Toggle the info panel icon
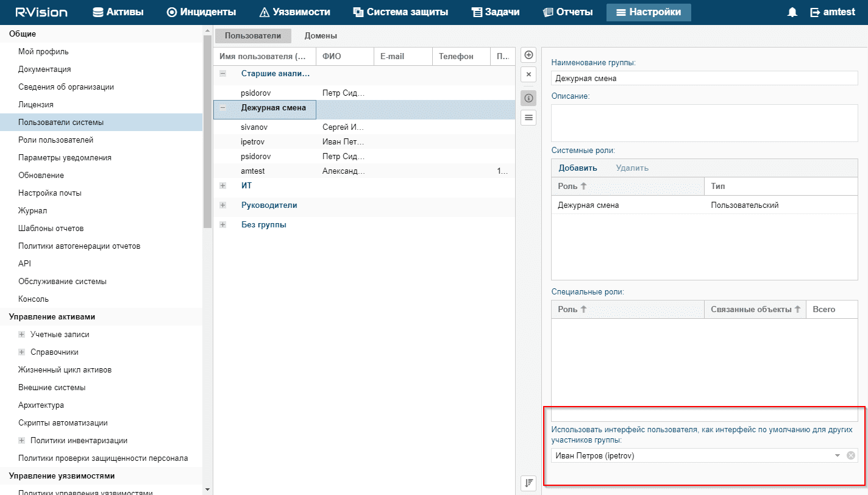Screen dimensions: 868x495 (529, 98)
